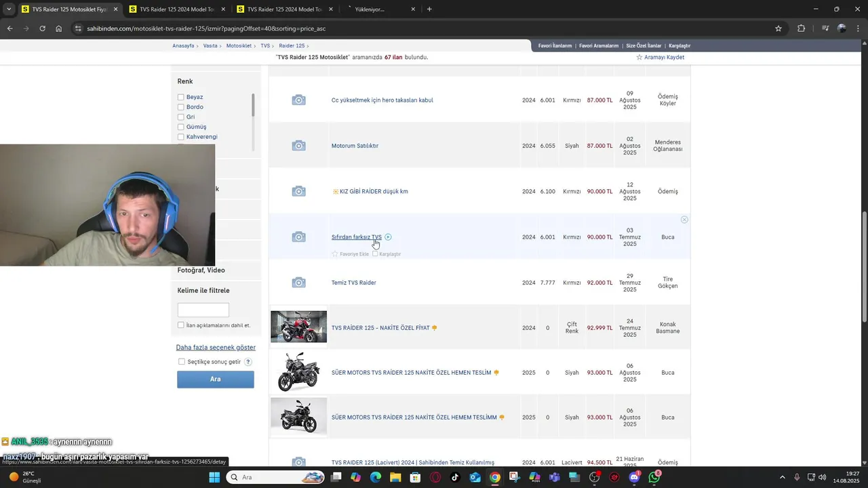This screenshot has width=868, height=488.
Task: Click Chrome home icon
Action: (59, 28)
